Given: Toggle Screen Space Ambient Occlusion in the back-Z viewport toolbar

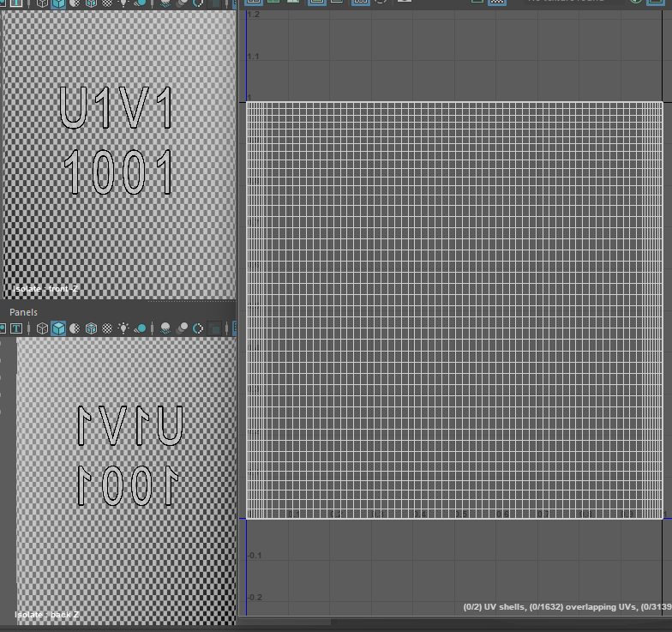Looking at the screenshot, I should coord(165,328).
